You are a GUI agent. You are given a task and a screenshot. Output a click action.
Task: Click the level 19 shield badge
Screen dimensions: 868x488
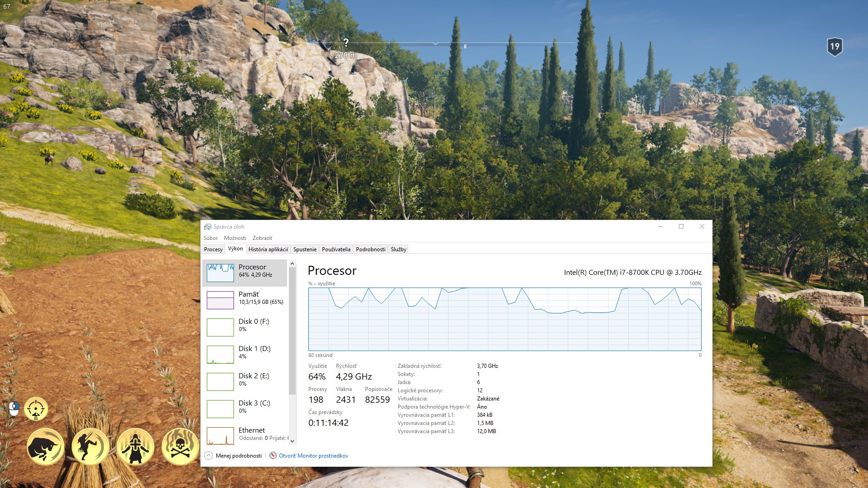tap(834, 46)
